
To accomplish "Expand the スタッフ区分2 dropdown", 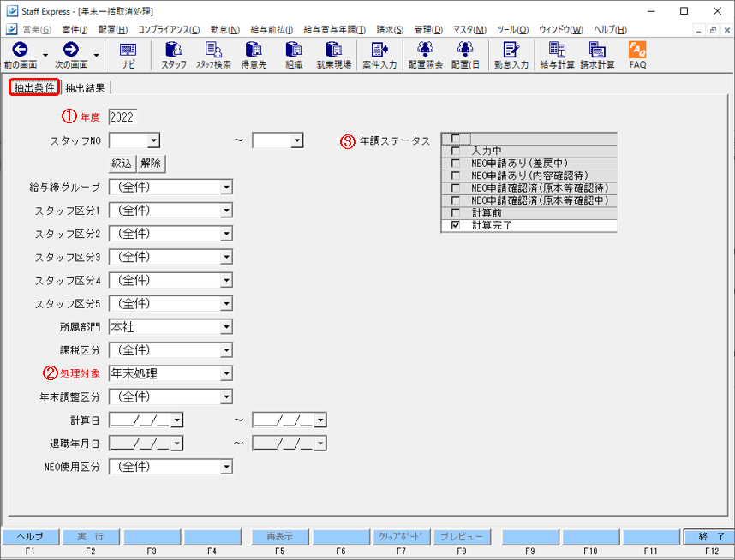I will click(x=226, y=234).
